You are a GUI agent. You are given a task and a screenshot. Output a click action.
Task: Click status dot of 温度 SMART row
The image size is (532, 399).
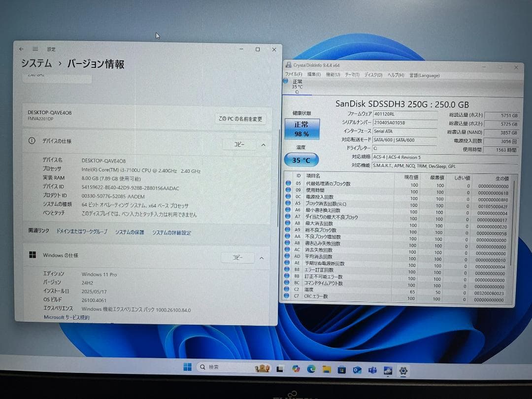pos(287,289)
